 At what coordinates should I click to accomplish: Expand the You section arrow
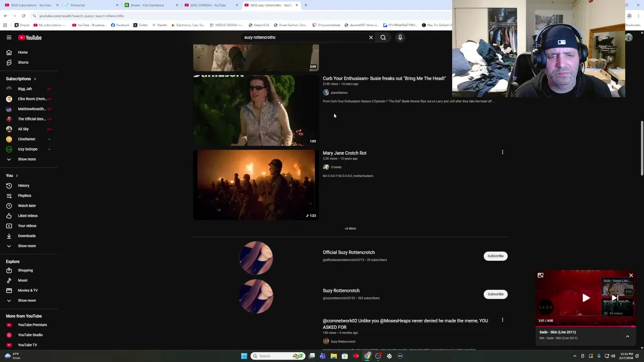pos(17,175)
